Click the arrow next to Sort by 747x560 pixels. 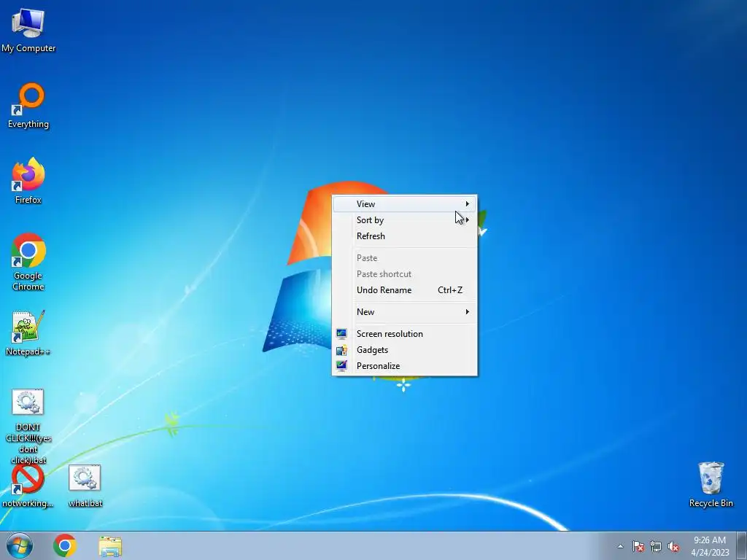pyautogui.click(x=468, y=220)
